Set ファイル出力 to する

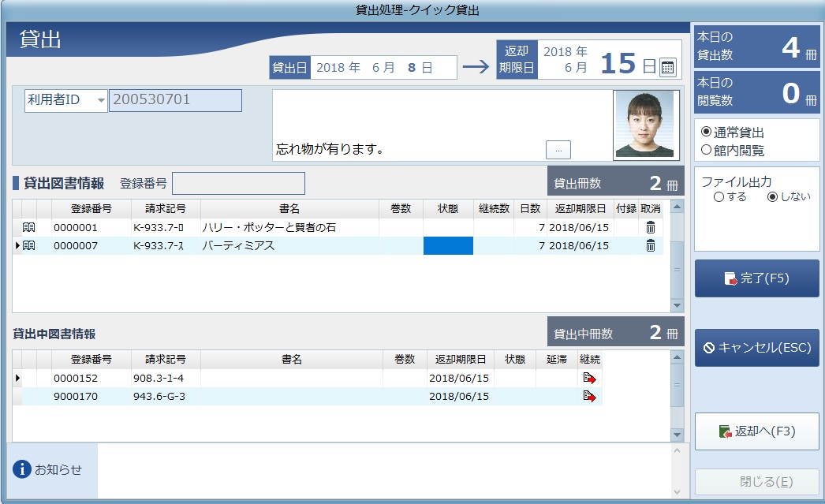719,196
